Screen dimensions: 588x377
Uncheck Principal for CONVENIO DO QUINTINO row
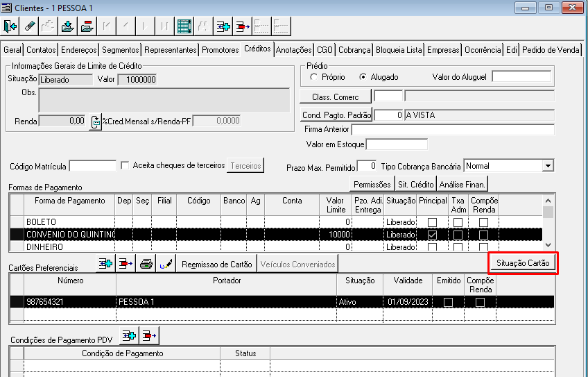point(432,235)
